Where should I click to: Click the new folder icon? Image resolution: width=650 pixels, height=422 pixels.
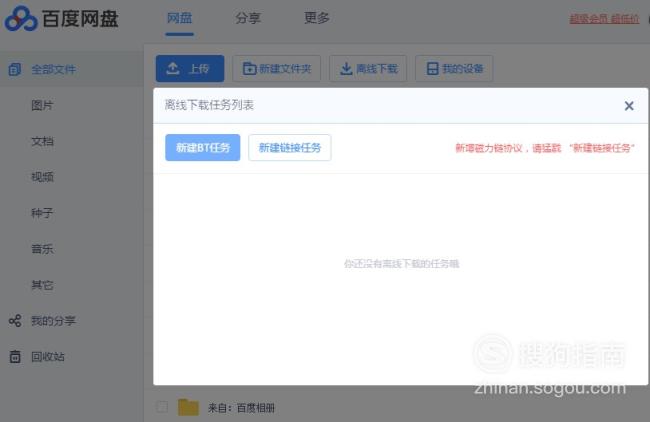[250, 68]
